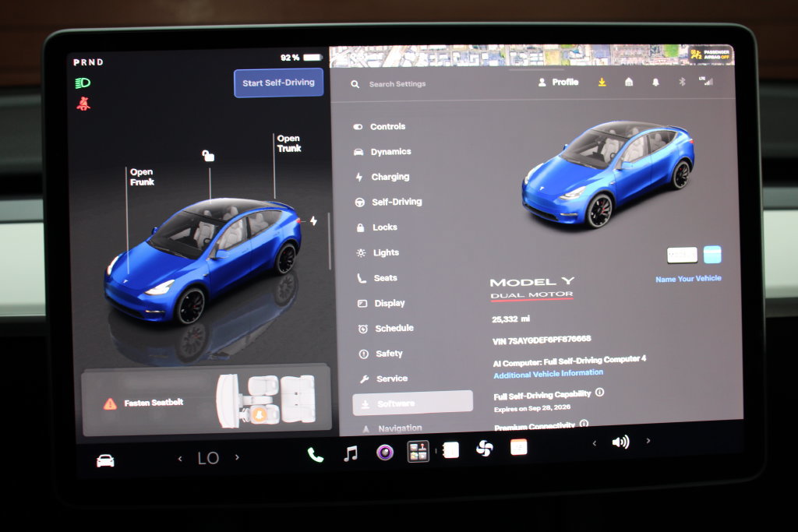
Task: Raise volume with right chevron
Action: coord(648,441)
